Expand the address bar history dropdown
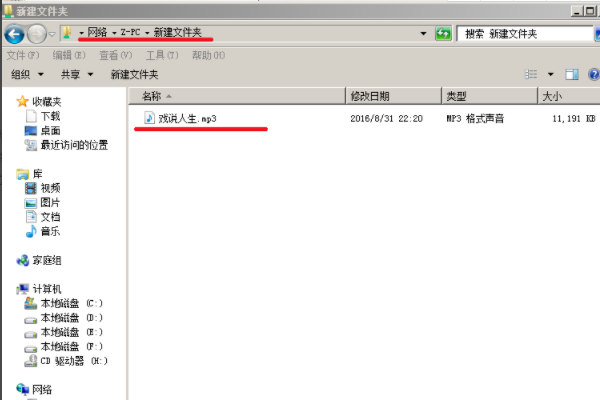This screenshot has height=400, width=600. 424,34
